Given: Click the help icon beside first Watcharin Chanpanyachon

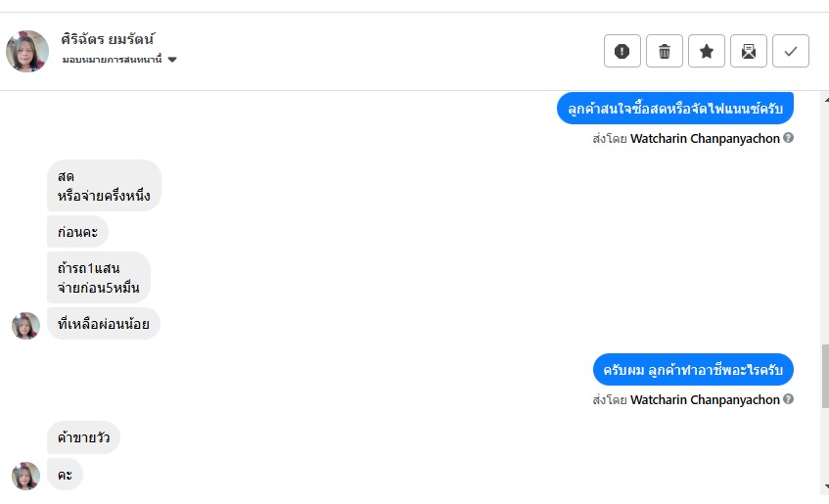Looking at the screenshot, I should point(788,138).
